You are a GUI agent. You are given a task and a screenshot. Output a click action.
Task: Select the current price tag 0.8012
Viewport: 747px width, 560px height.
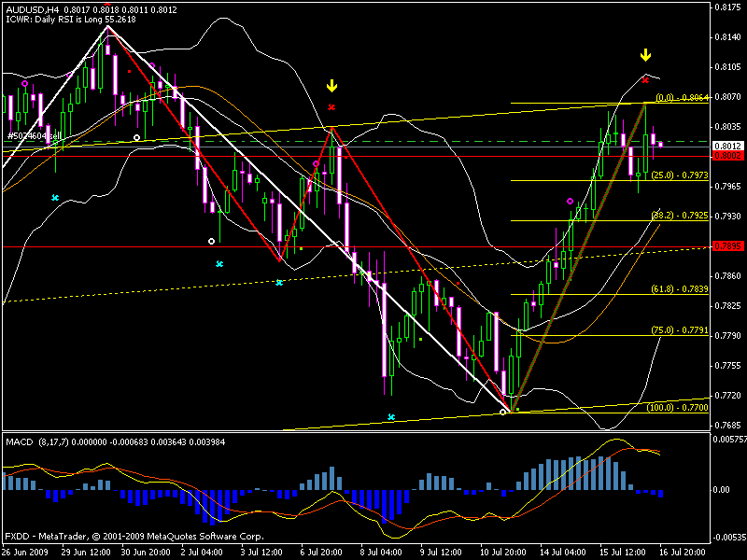(x=727, y=146)
